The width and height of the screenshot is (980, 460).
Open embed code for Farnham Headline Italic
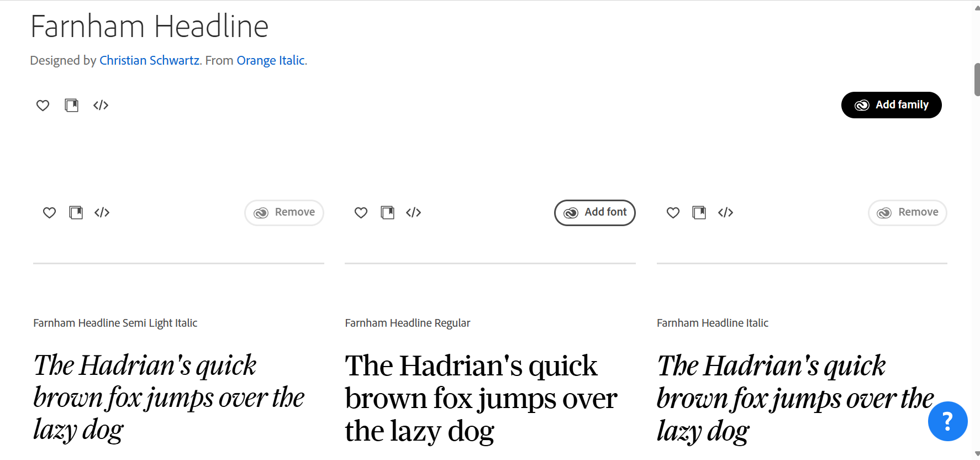(725, 212)
